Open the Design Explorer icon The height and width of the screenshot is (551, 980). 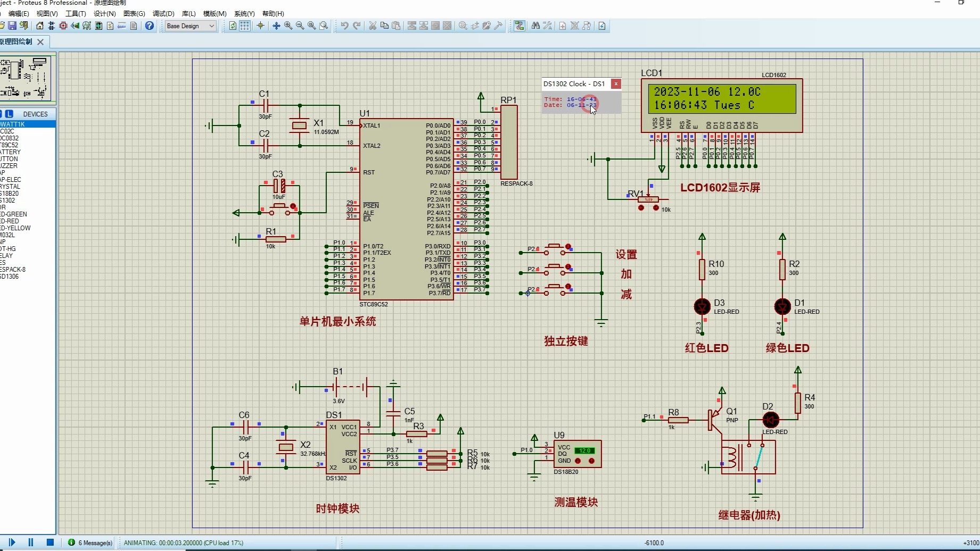coord(98,26)
